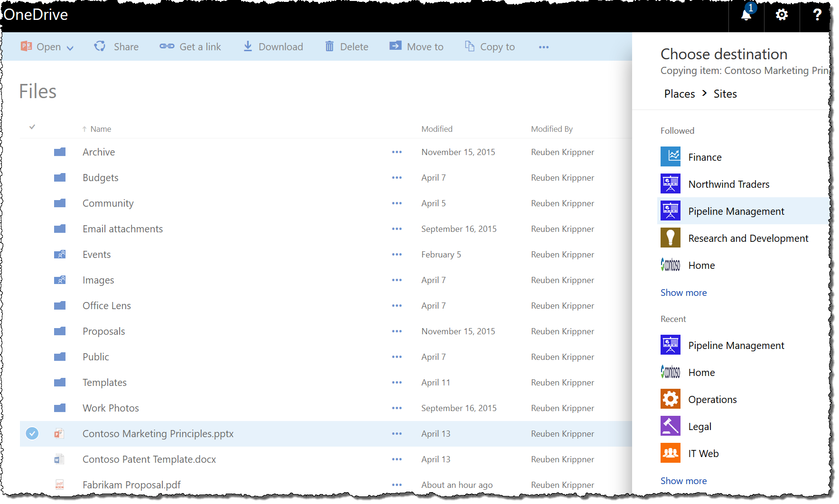Click the PowerPoint icon for Contoso Marketing Principles
The width and height of the screenshot is (839, 504).
pos(59,434)
